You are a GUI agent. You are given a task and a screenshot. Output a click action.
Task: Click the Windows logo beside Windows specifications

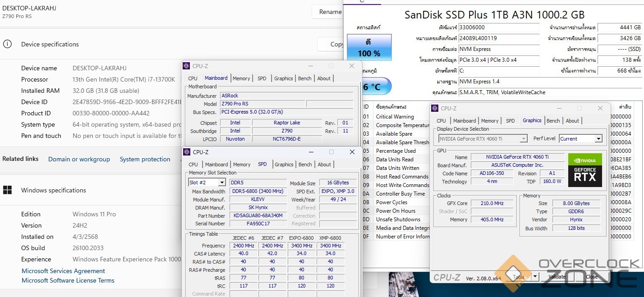point(7,190)
